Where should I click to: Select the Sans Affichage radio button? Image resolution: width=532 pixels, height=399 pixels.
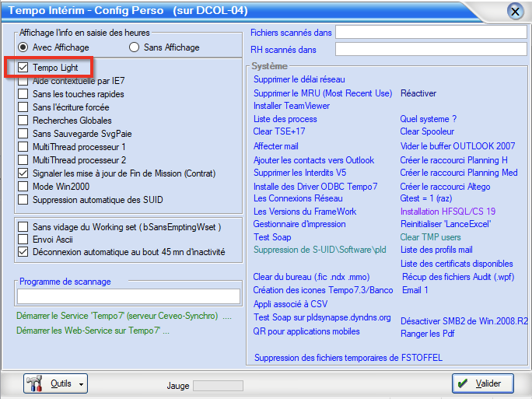point(134,47)
